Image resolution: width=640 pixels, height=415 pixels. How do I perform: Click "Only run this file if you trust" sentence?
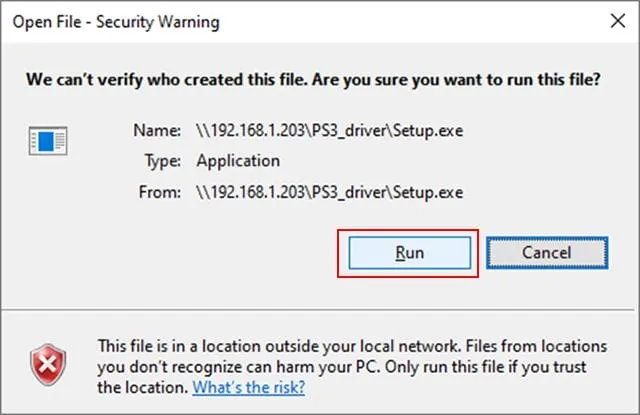tap(490, 366)
